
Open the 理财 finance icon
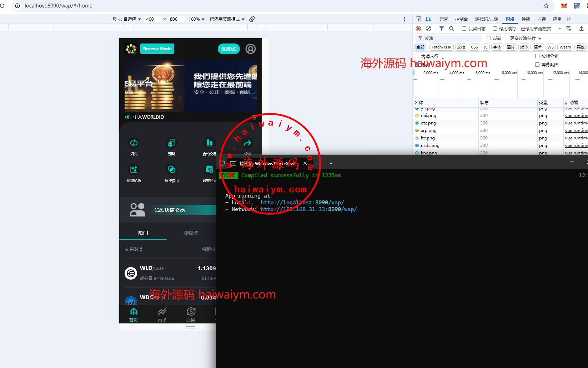pyautogui.click(x=172, y=143)
